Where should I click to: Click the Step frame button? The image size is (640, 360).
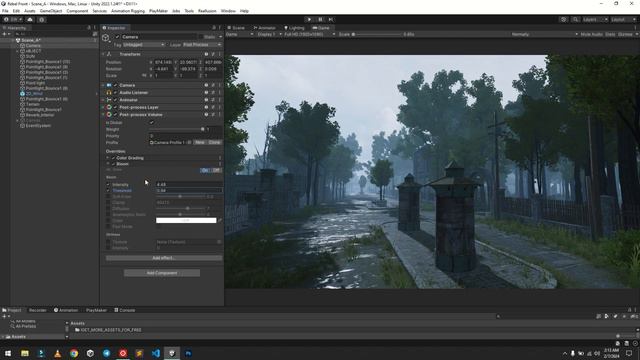(331, 19)
